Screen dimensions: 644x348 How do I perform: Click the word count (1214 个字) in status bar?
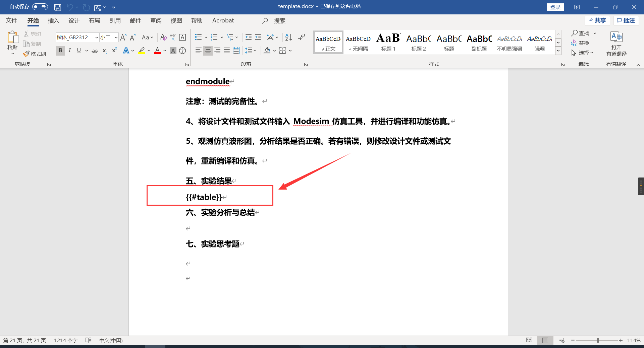point(65,340)
